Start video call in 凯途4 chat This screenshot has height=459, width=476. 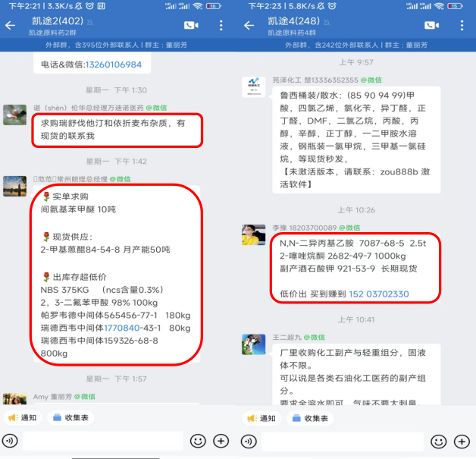432,25
